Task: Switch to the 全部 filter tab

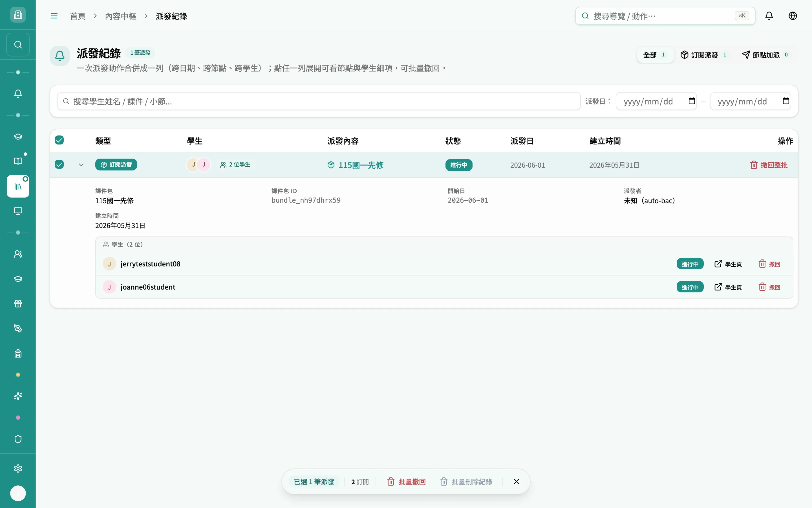Action: coord(655,55)
